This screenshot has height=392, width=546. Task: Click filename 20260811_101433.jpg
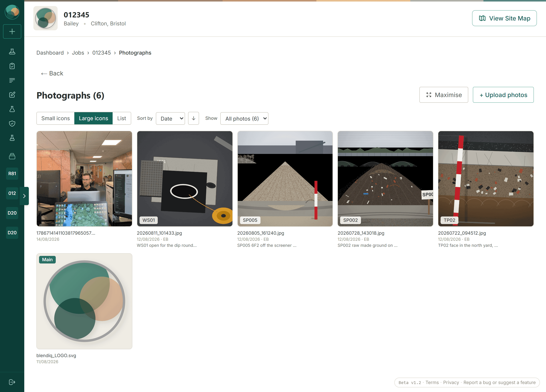(x=159, y=233)
